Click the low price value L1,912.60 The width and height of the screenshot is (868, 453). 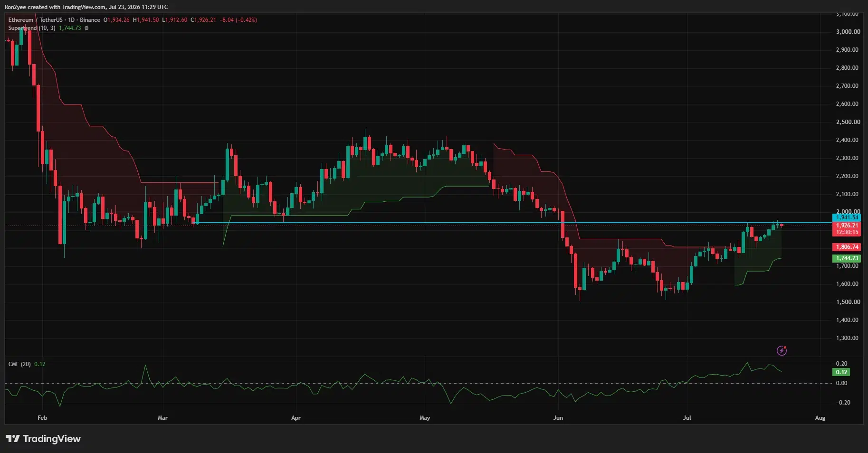pyautogui.click(x=175, y=20)
